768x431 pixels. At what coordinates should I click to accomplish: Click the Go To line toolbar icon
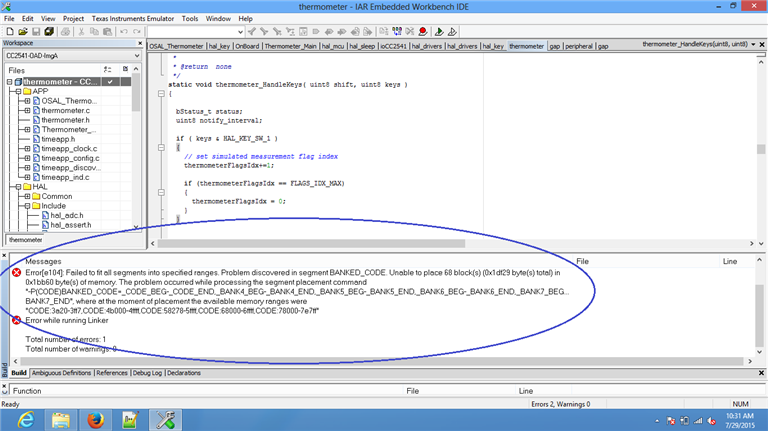[303, 31]
